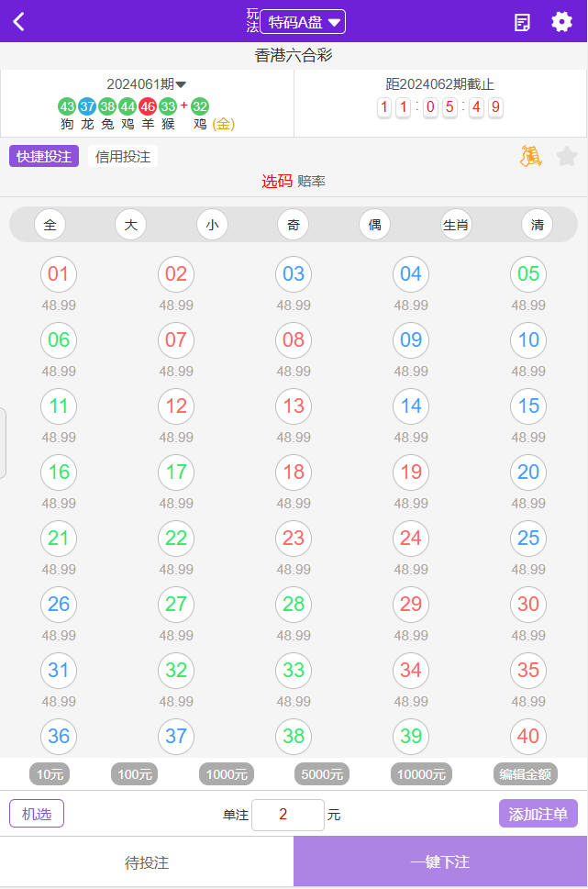
Task: Expand the 2024061期 draw history
Action: coord(146,83)
